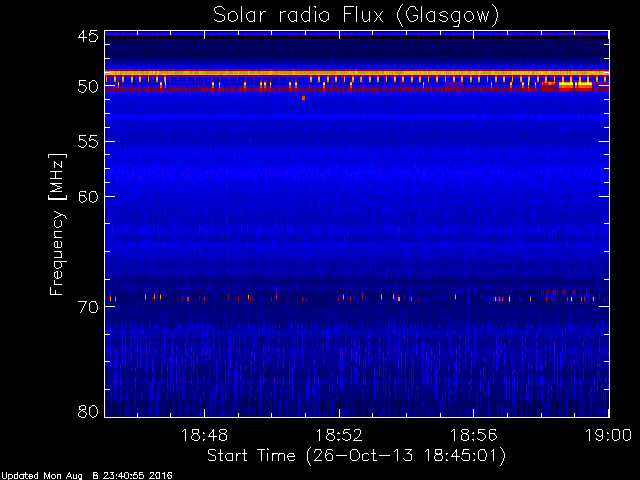Click the 'Start Time (26-Oct-13 18:45:01)' label

click(356, 456)
